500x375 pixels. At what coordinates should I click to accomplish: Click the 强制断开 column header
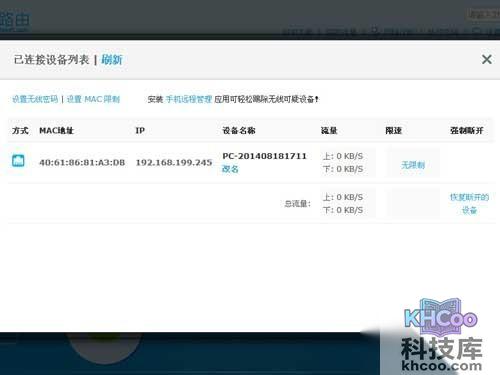(466, 130)
